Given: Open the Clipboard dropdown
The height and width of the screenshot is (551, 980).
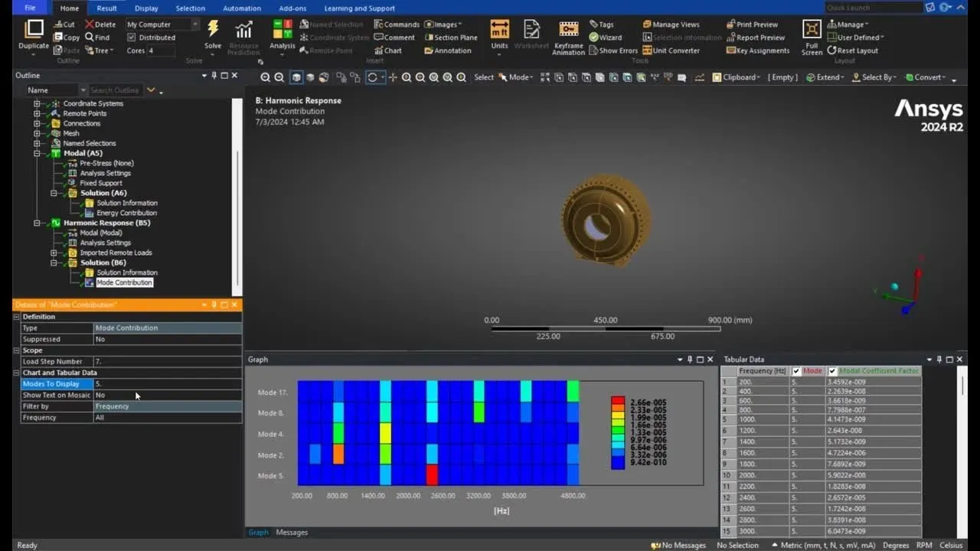Looking at the screenshot, I should pos(736,77).
